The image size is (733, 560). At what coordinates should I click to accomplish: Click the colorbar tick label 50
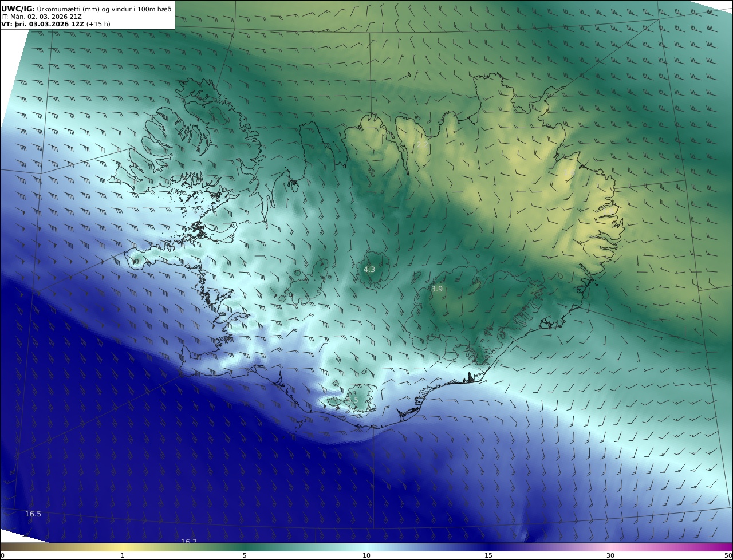tap(728, 555)
